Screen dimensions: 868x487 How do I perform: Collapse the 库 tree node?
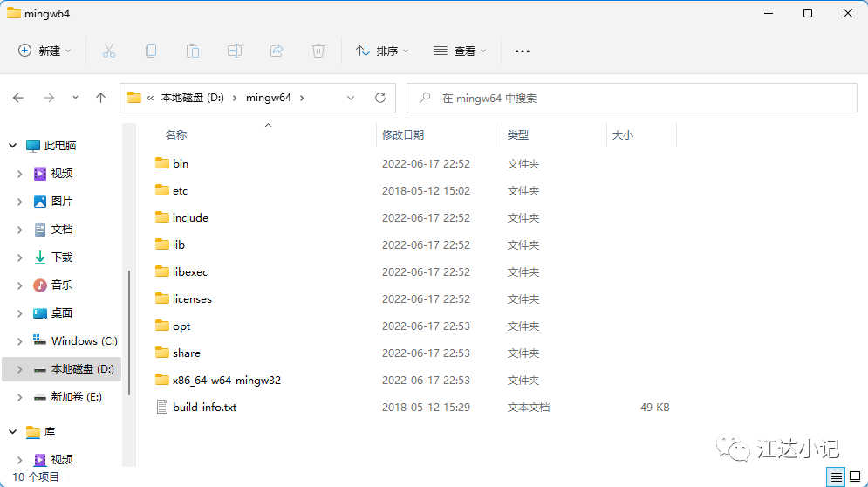click(13, 432)
